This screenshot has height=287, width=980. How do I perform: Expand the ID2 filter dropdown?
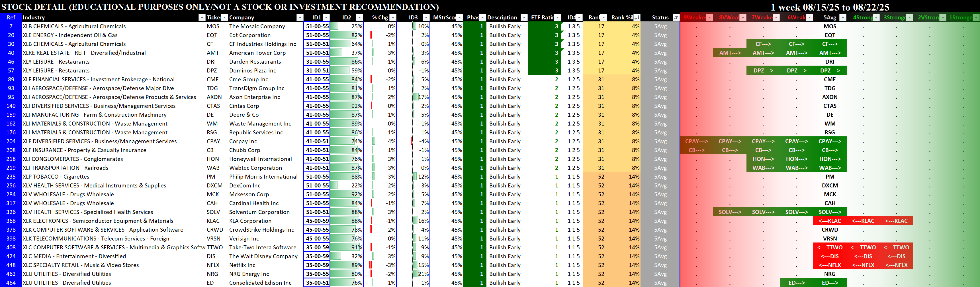[359, 17]
